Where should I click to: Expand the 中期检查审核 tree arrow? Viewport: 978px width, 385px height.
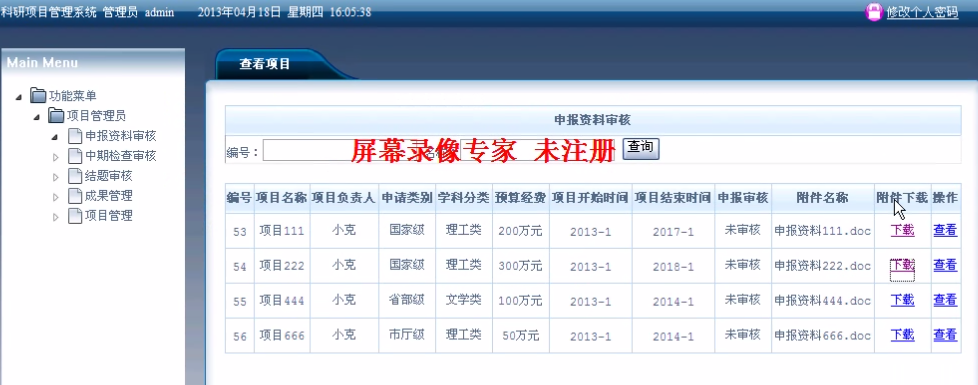pos(55,156)
